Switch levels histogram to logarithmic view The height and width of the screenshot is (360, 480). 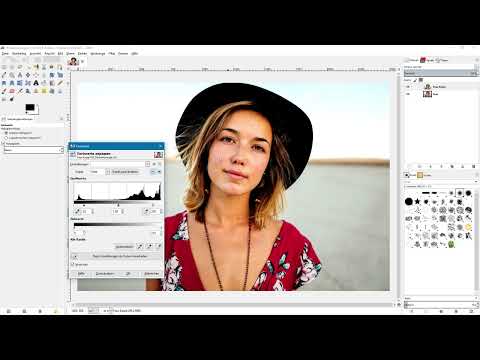coord(159,172)
